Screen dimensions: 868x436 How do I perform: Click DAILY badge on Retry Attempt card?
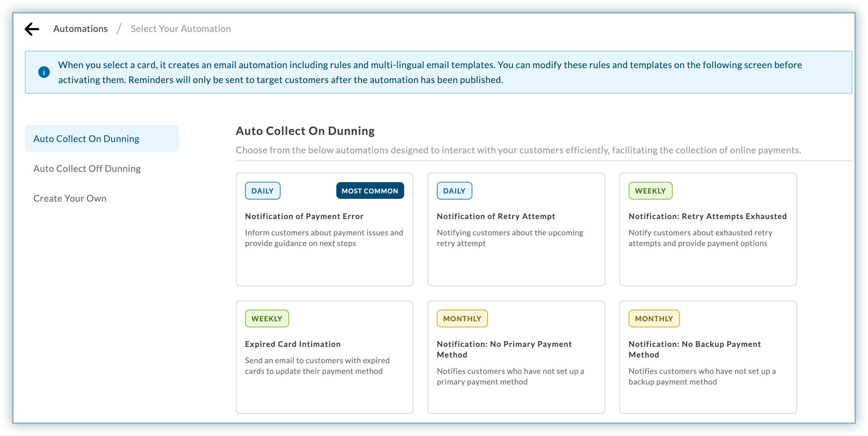point(454,191)
